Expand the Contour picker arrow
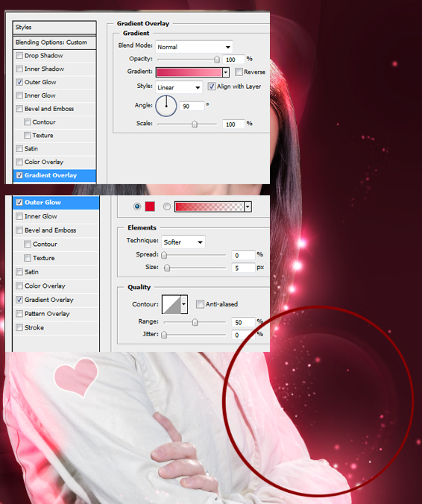 184,304
